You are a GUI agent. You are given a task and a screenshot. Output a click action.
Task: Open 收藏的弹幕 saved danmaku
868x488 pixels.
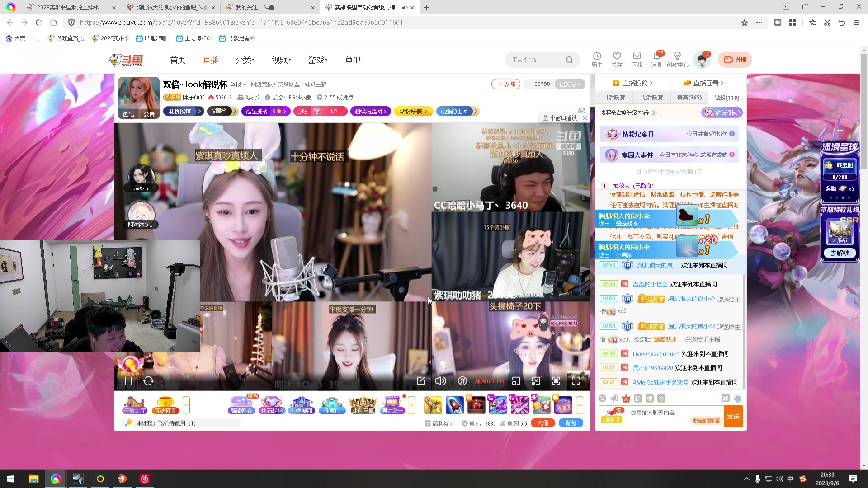click(706, 421)
